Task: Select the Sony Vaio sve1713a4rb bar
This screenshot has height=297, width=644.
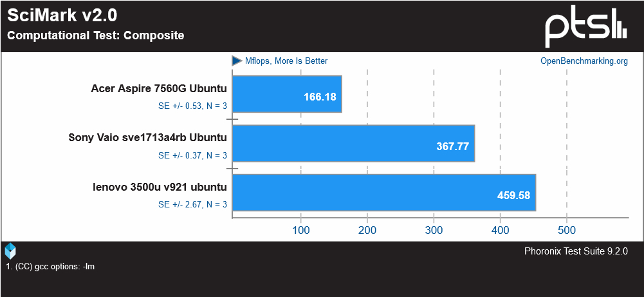Action: click(354, 143)
